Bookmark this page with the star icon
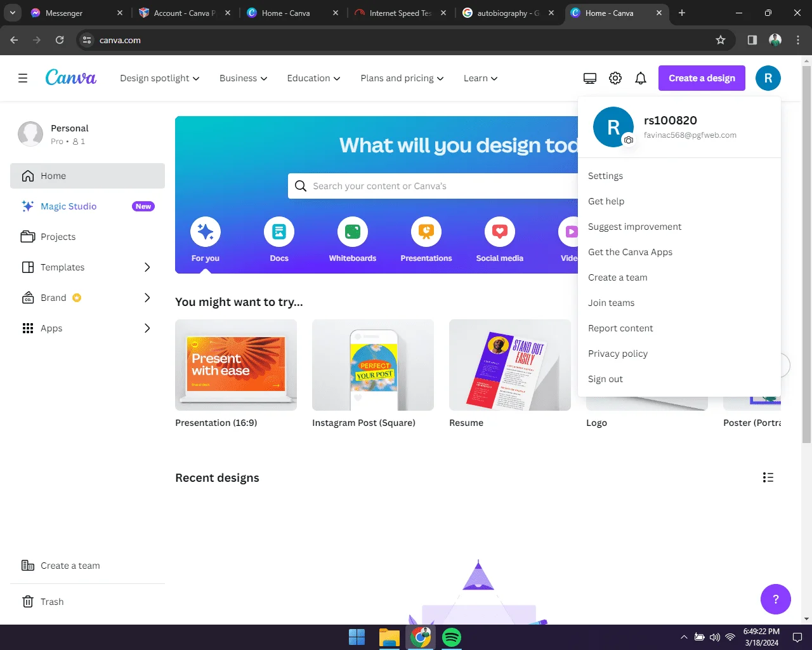Viewport: 812px width, 650px height. [721, 40]
